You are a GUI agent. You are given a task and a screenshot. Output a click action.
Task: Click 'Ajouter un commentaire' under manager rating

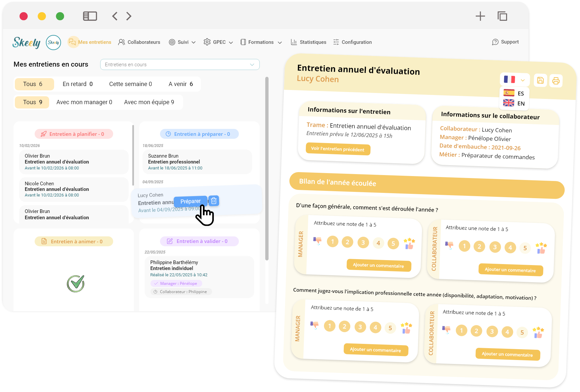coord(378,266)
